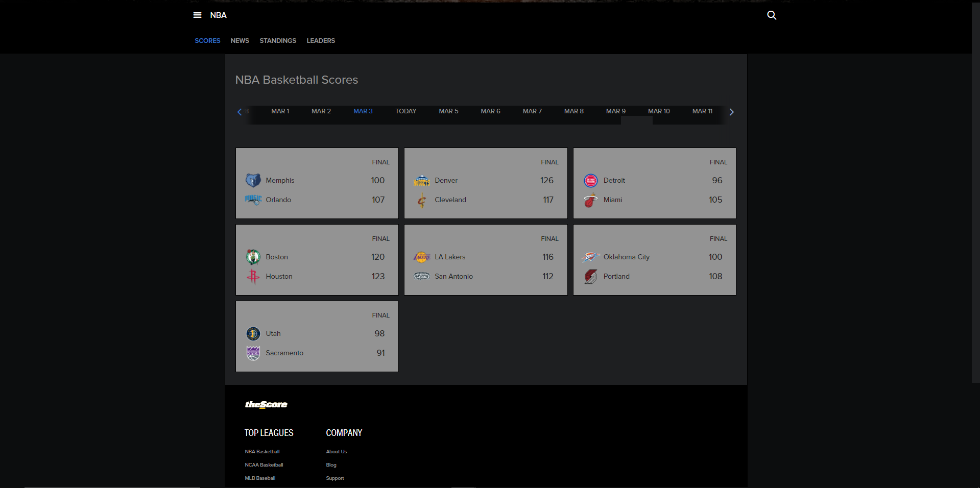This screenshot has height=488, width=980.
Task: Switch to the Scores tab
Action: (x=207, y=41)
